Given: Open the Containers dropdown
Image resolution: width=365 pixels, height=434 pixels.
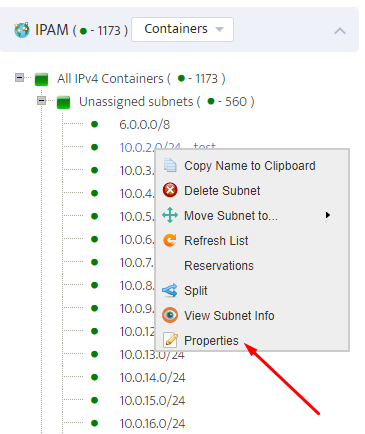Looking at the screenshot, I should tap(182, 29).
